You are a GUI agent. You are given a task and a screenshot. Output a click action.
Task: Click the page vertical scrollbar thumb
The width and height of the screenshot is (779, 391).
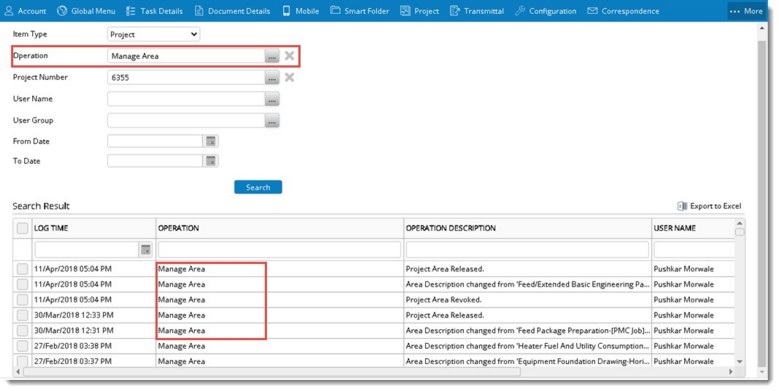762,203
